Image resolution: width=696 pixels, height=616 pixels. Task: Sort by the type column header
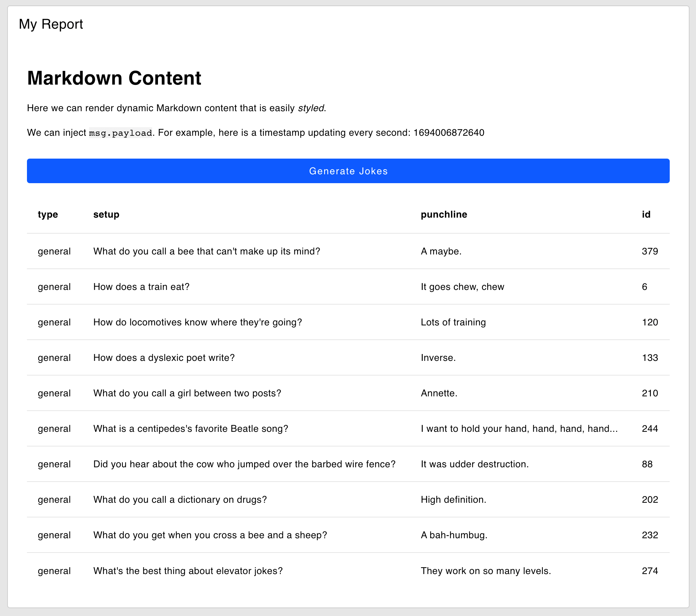pos(48,214)
